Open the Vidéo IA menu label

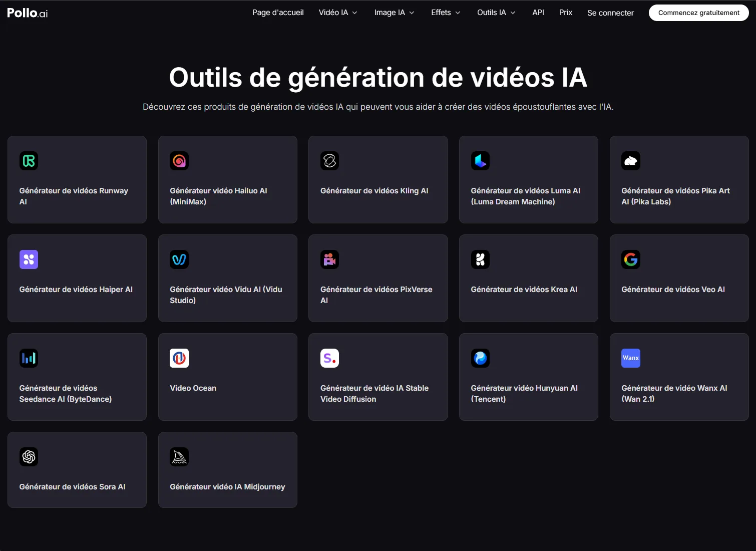coord(333,13)
